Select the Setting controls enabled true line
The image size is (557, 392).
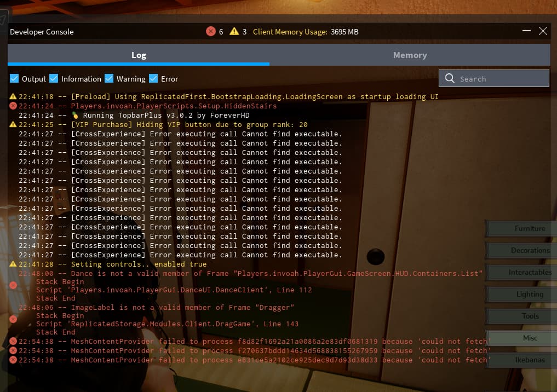[113, 264]
